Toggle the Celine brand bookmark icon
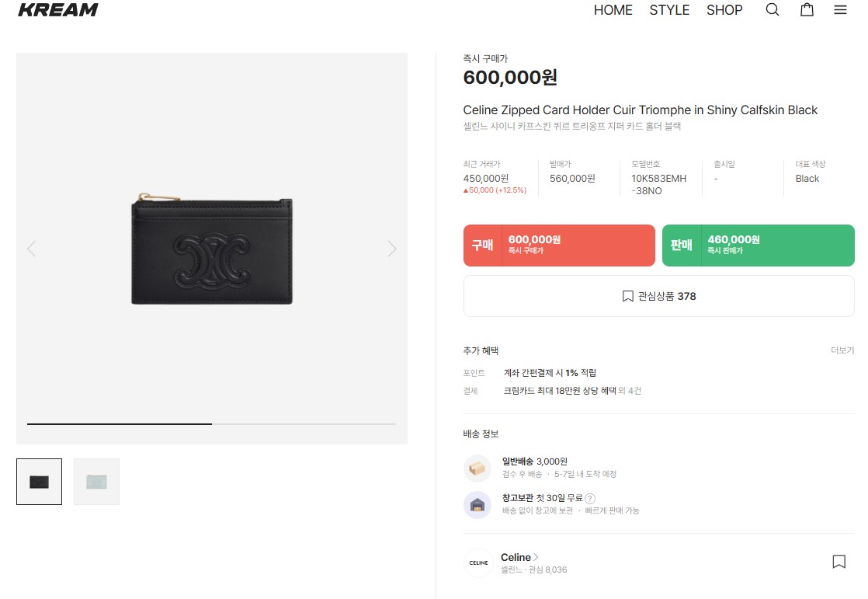The height and width of the screenshot is (599, 868). pos(838,562)
